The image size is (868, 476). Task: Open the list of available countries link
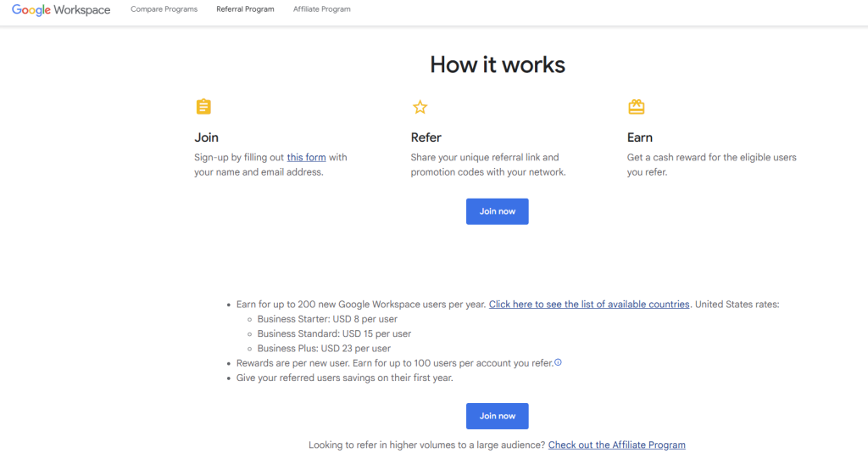589,305
